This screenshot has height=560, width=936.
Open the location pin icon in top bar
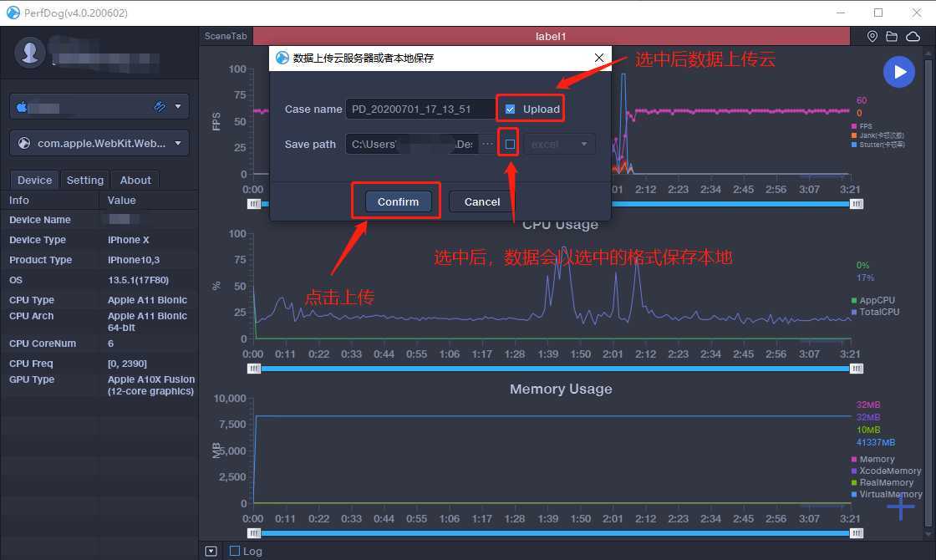pos(872,37)
